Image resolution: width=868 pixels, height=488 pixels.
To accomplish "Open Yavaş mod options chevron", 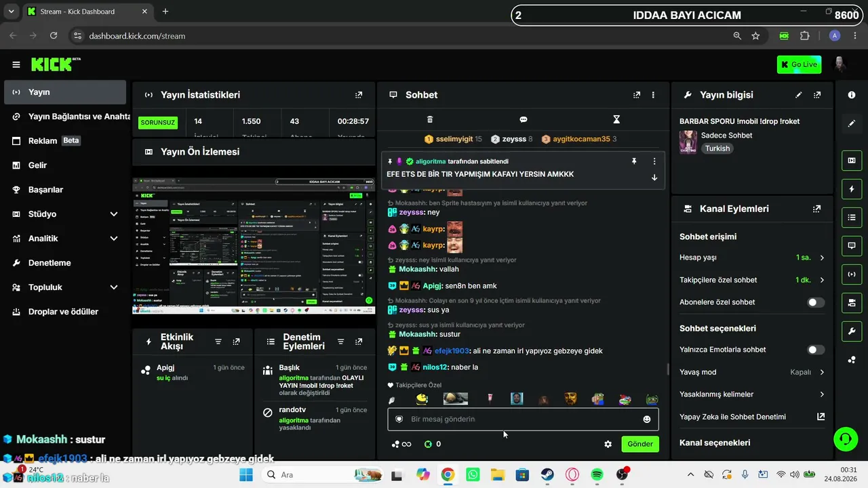I will [822, 372].
